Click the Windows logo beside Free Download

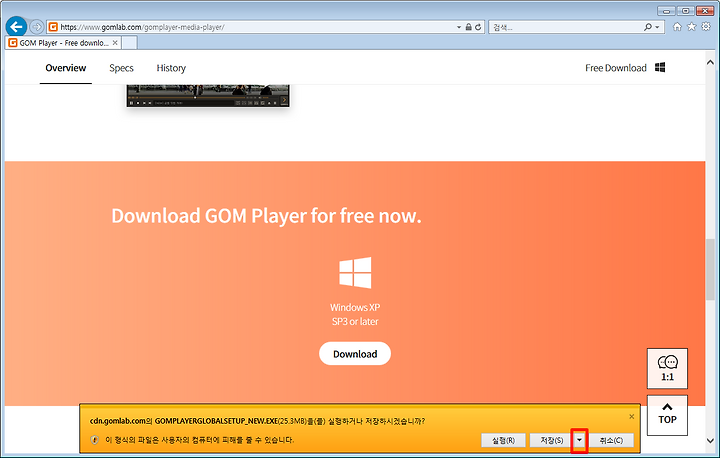[660, 68]
